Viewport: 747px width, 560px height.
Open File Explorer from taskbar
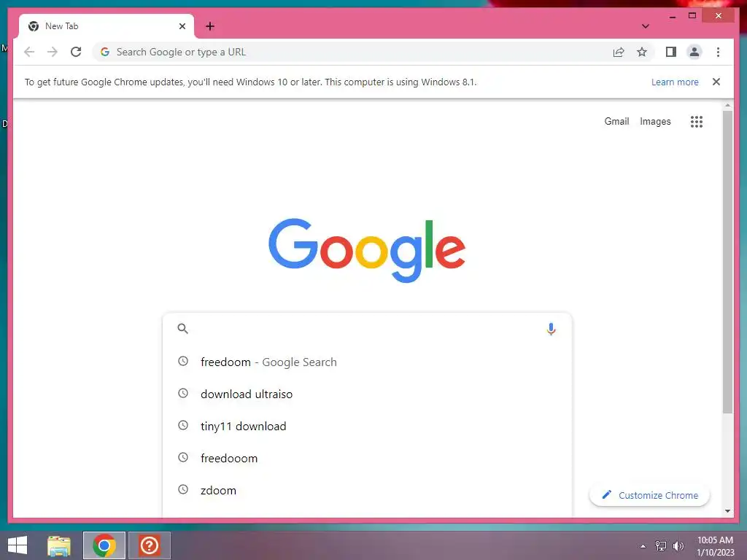[59, 545]
